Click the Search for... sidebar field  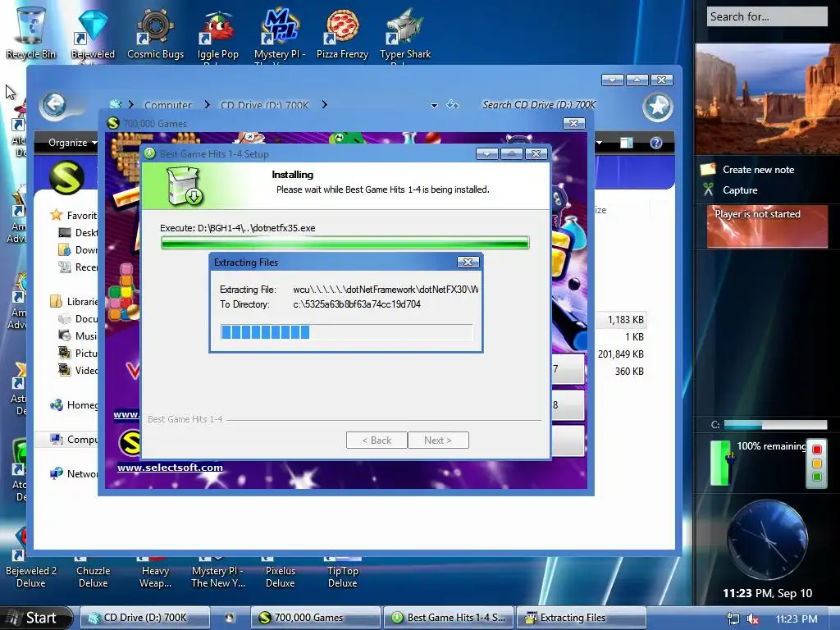[x=767, y=16]
